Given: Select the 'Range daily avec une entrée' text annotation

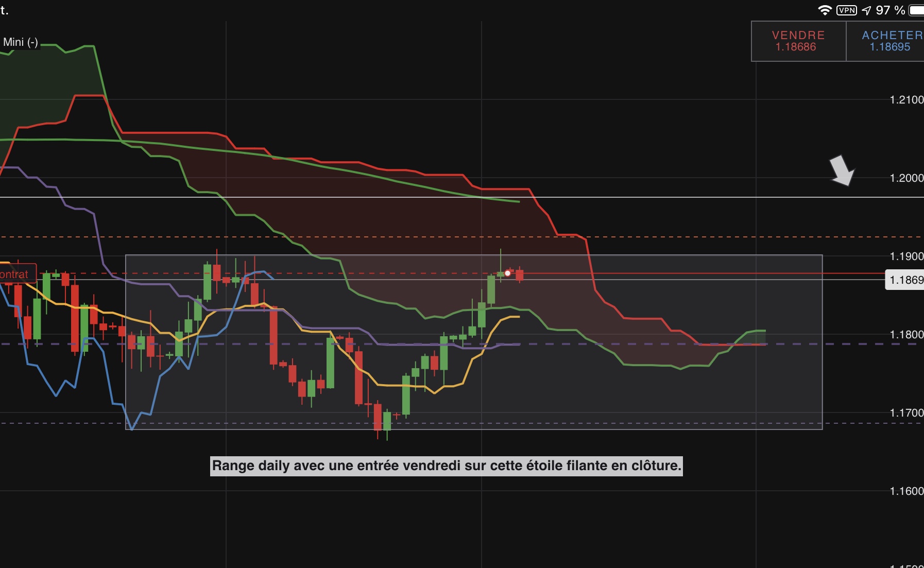Looking at the screenshot, I should [447, 466].
